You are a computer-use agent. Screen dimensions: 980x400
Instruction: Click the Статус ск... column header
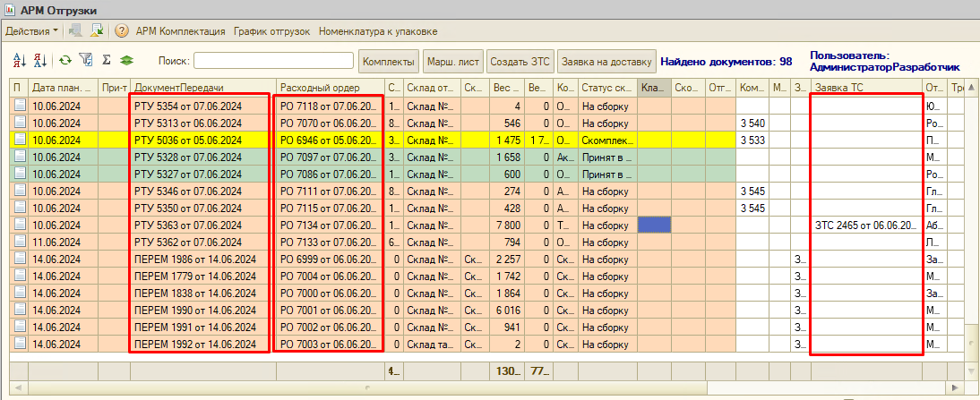click(x=607, y=88)
